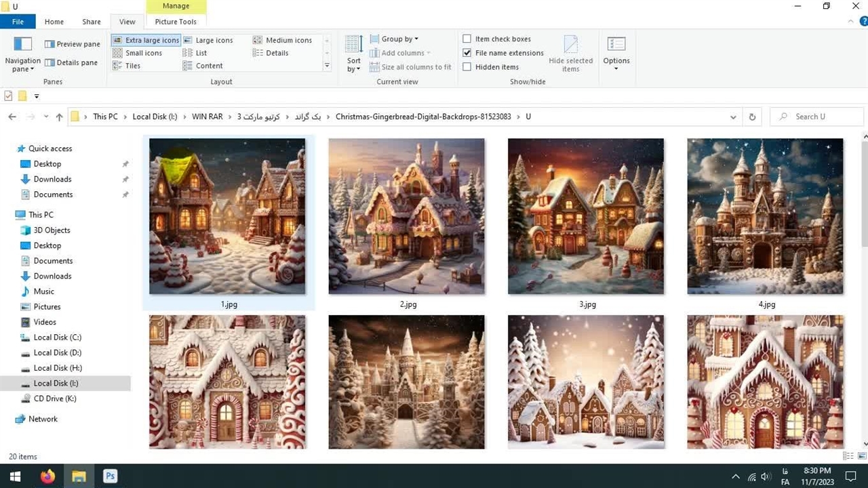The height and width of the screenshot is (488, 868).
Task: Open Photoshop from the taskbar
Action: (x=110, y=476)
